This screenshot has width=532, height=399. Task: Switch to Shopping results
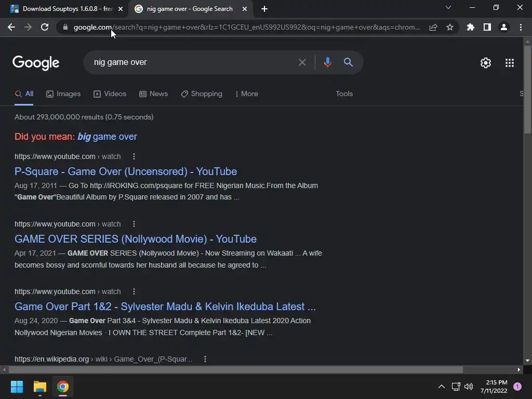[x=202, y=94]
